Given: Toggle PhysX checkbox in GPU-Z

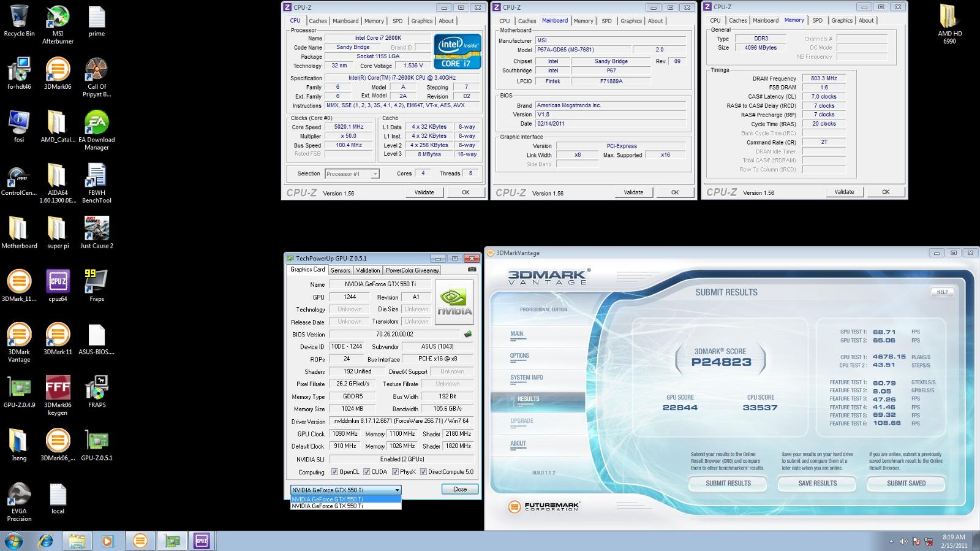Looking at the screenshot, I should (395, 472).
